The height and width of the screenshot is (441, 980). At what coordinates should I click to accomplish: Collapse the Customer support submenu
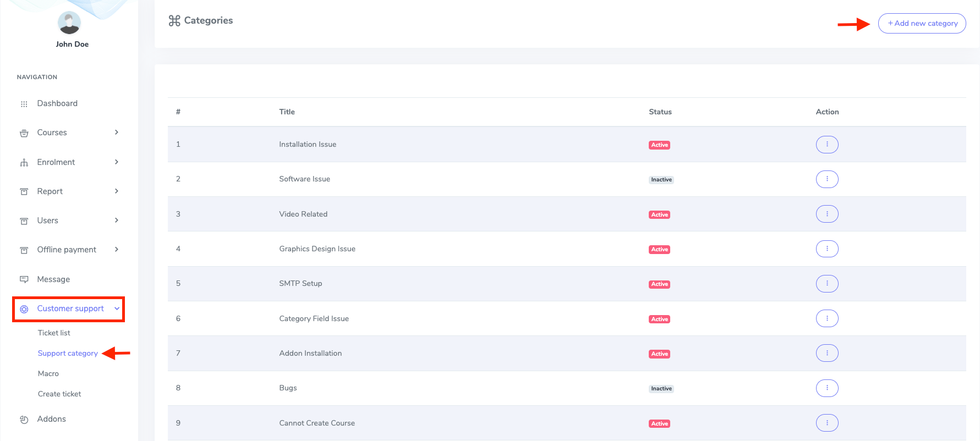(116, 309)
